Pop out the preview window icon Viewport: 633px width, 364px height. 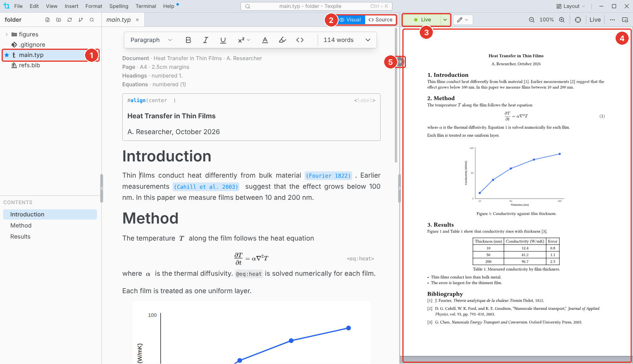(625, 20)
